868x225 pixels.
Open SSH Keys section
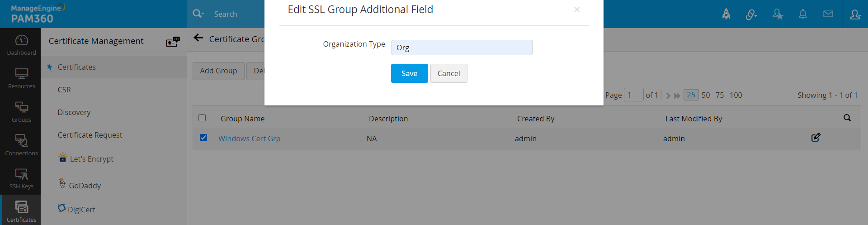click(x=21, y=178)
